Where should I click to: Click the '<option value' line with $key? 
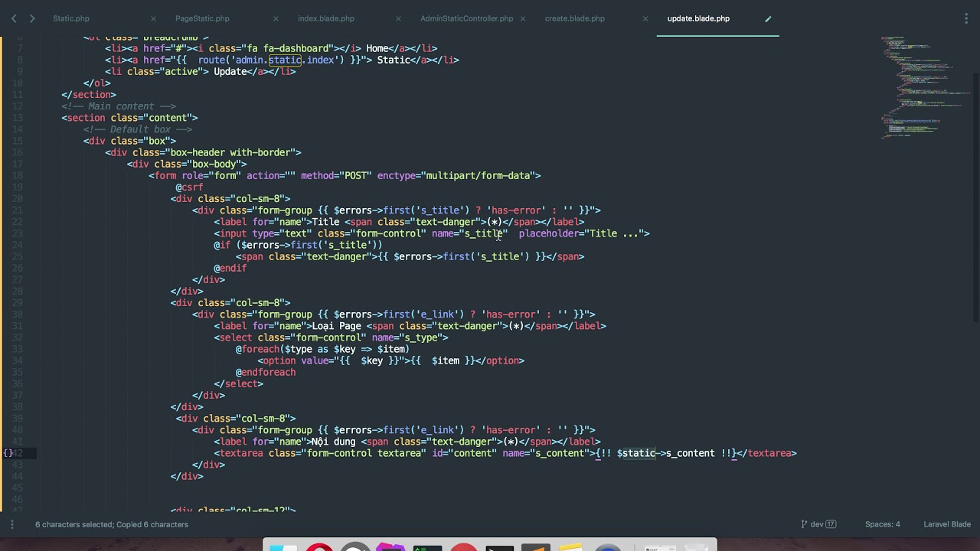[x=390, y=360]
